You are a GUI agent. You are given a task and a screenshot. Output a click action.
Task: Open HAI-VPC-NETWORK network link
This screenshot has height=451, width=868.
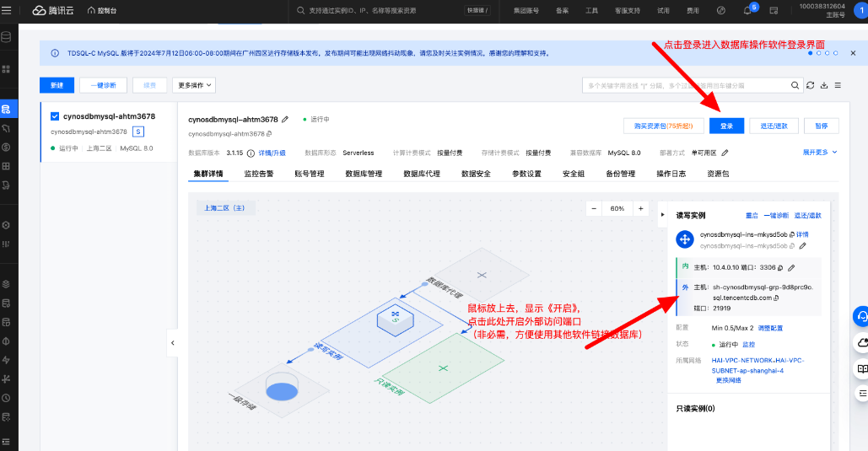[x=757, y=365]
